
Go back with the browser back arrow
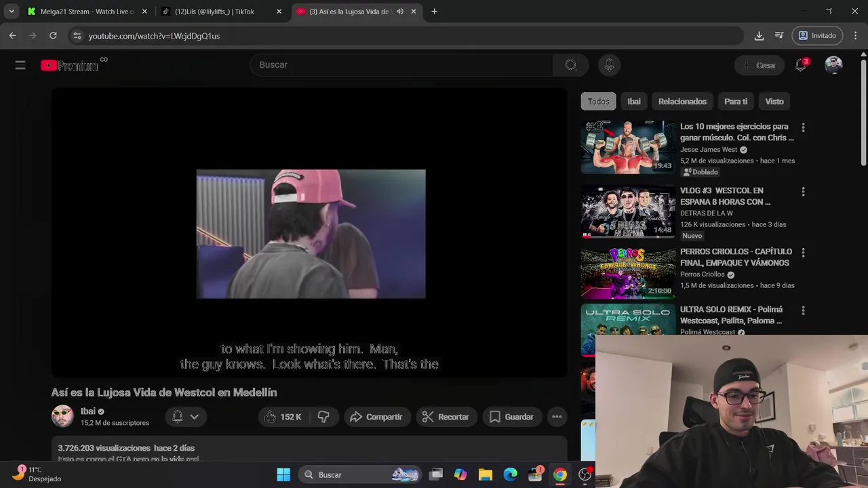pyautogui.click(x=13, y=35)
